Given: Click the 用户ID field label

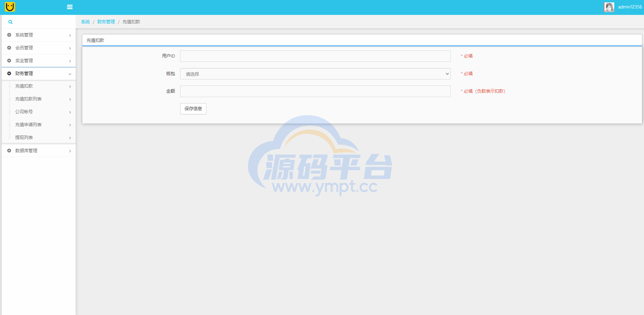Looking at the screenshot, I should (x=168, y=56).
